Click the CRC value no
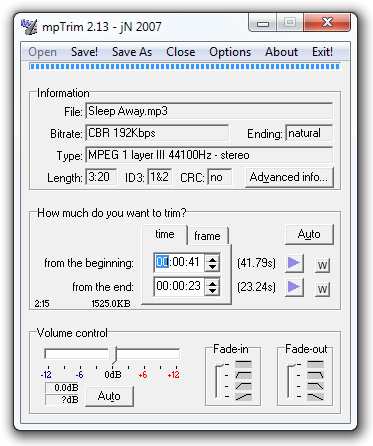Viewport: 373px width, 446px height. click(220, 177)
